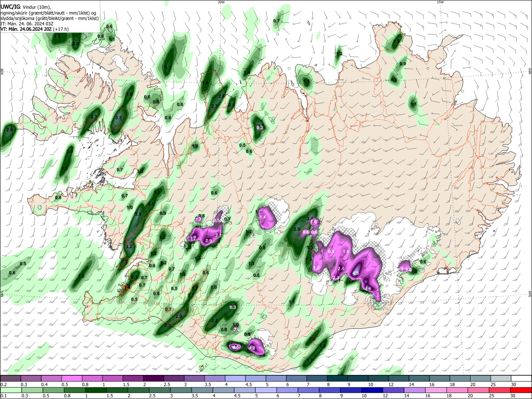
Task: Click the light pink swatch at 16 on lower scale
Action: pyautogui.click(x=436, y=390)
